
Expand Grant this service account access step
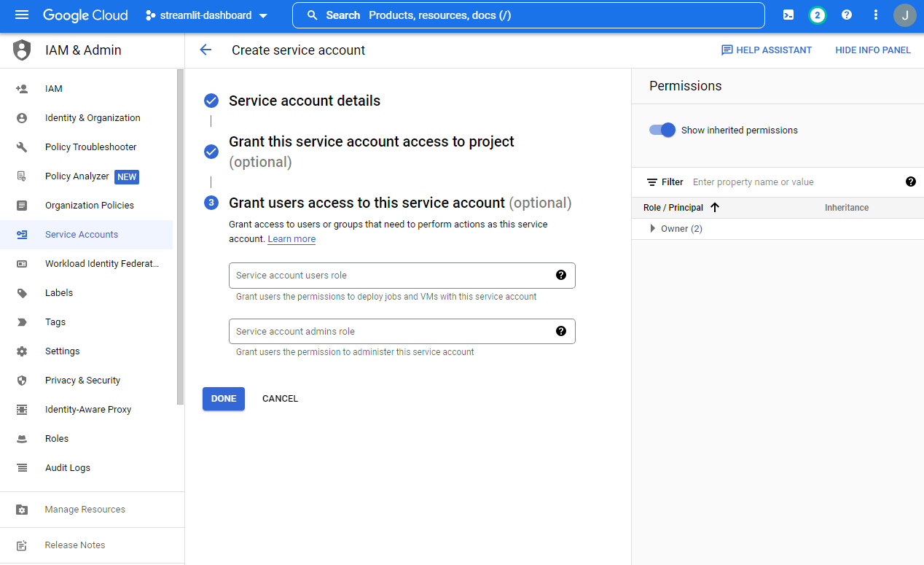tap(372, 152)
